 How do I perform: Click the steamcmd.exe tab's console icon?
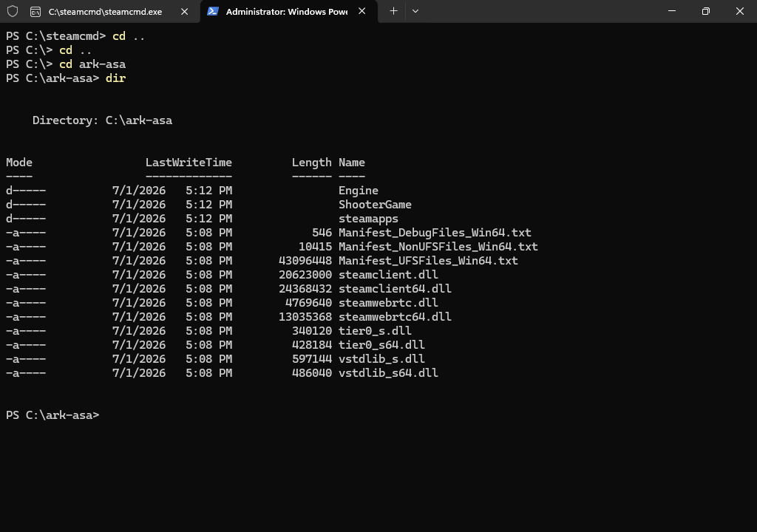coord(35,12)
